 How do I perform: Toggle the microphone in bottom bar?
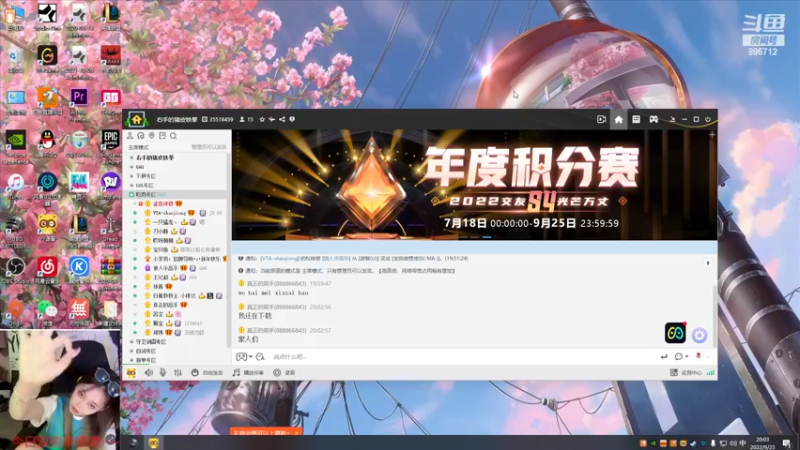click(163, 373)
